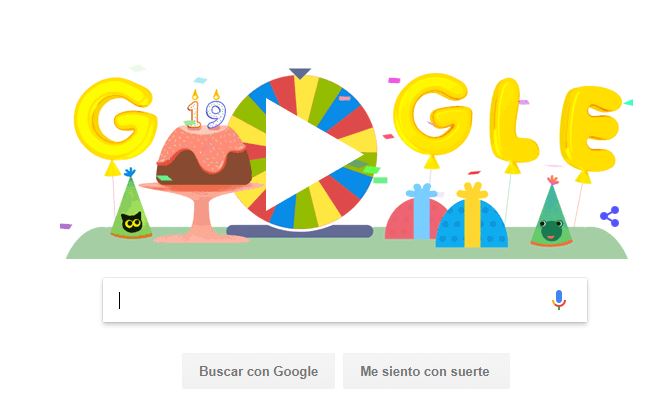Click the blue polka-dot gift box
Screen dimensions: 654x411
472,216
